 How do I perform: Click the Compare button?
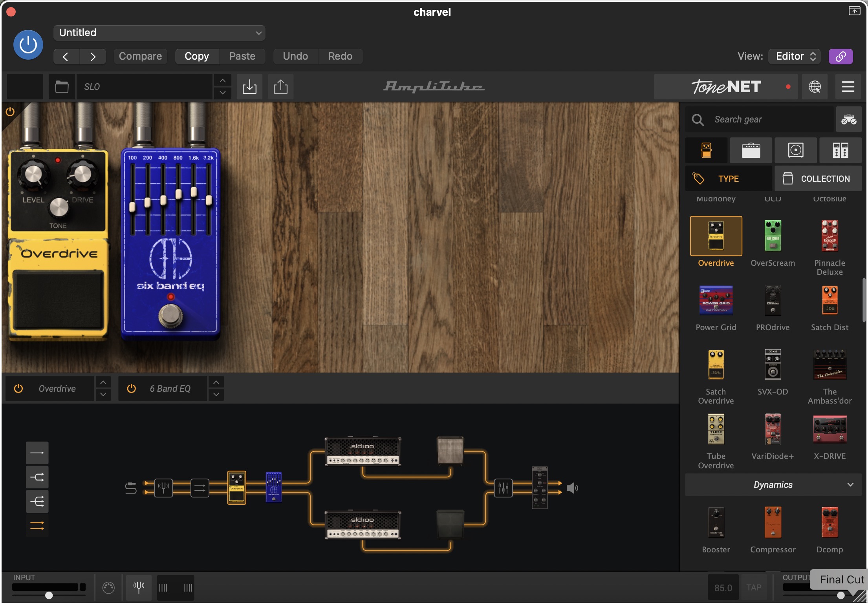tap(140, 56)
